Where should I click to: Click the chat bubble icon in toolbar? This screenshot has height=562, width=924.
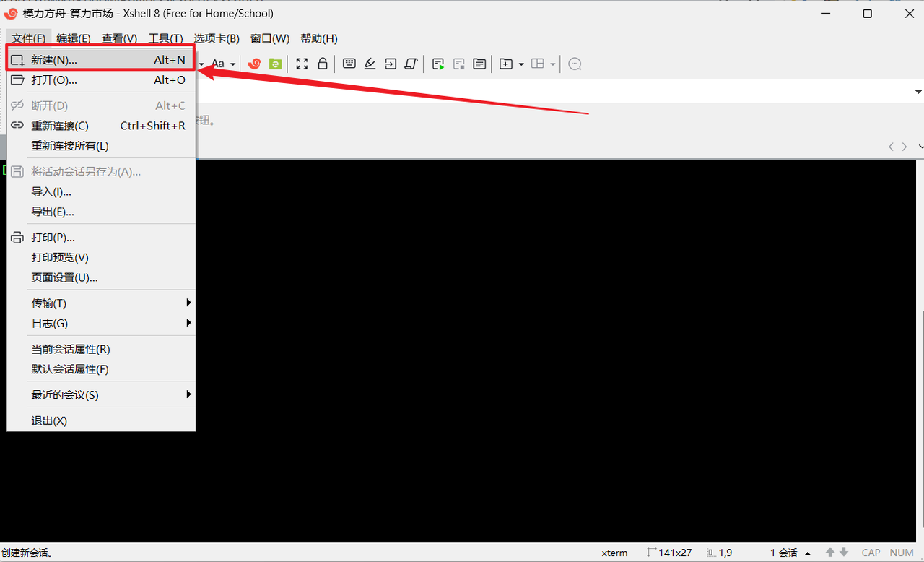pyautogui.click(x=575, y=64)
